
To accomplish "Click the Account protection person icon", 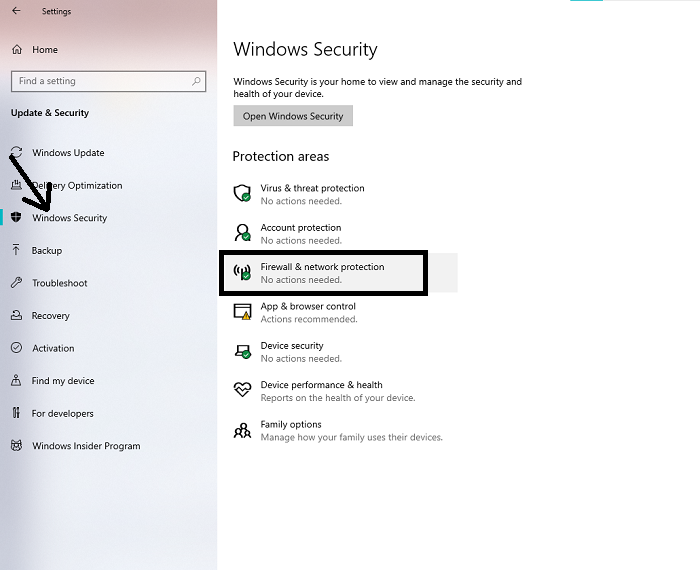I will click(242, 233).
